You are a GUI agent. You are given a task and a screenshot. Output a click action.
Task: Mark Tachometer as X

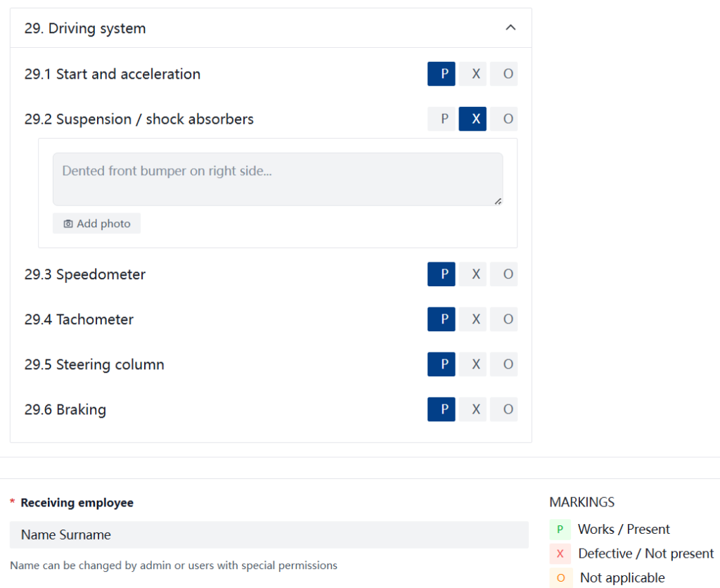pos(472,319)
